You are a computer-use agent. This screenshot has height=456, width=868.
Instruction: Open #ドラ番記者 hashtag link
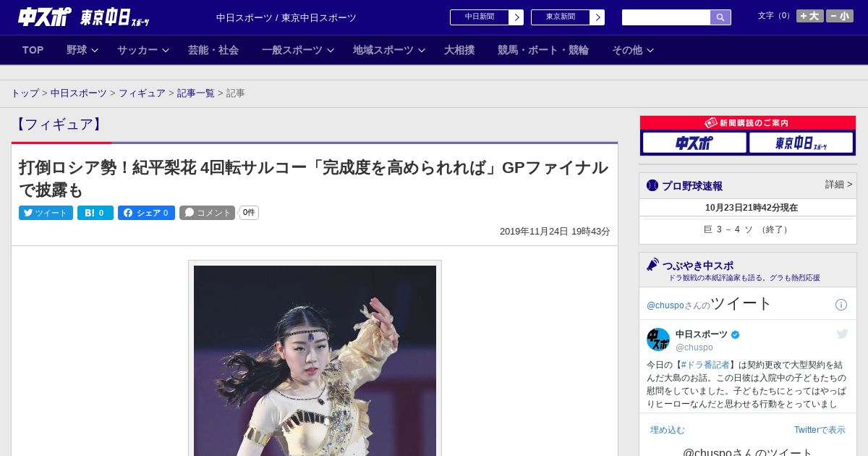705,365
